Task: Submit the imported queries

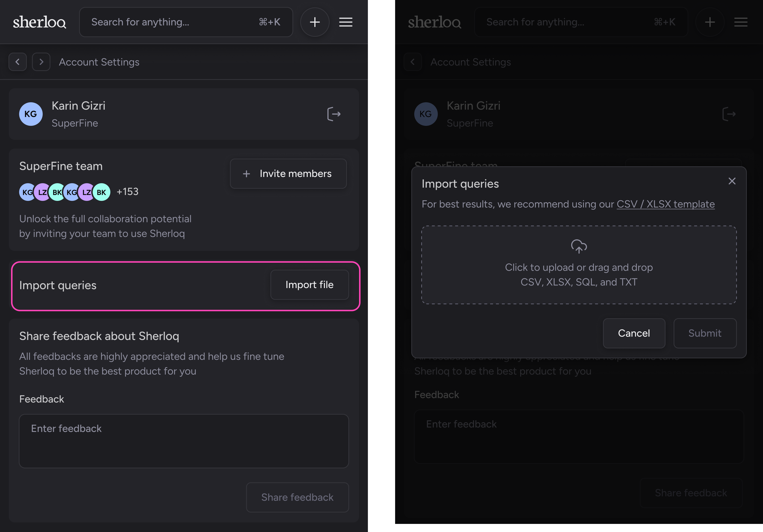Action: (705, 333)
